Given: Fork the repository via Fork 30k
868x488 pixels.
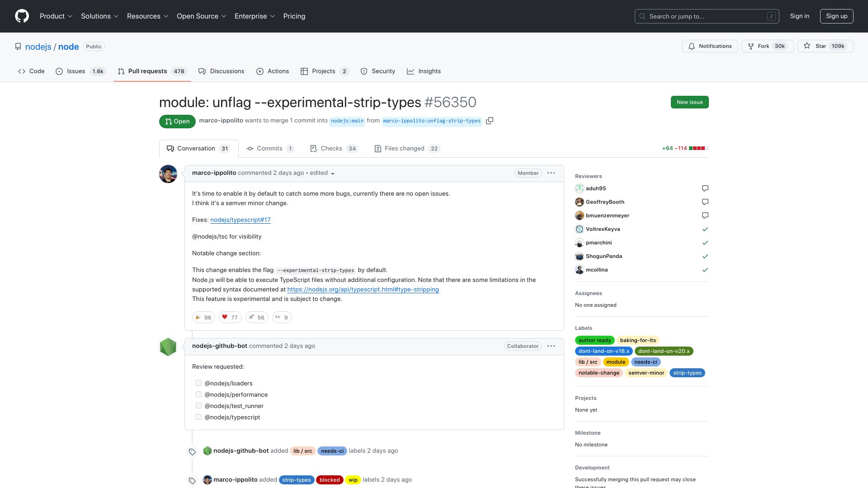Looking at the screenshot, I should click(x=767, y=46).
